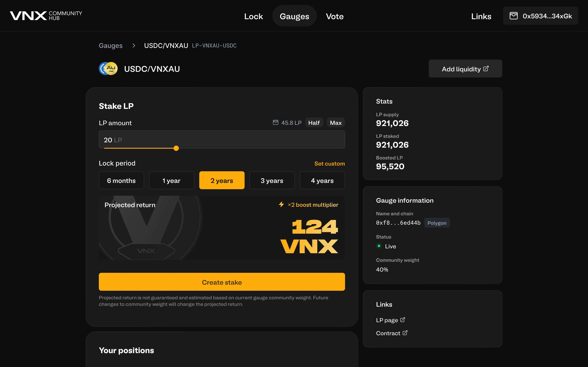Click the wallet icon in address button
The height and width of the screenshot is (367, 588).
coord(513,16)
